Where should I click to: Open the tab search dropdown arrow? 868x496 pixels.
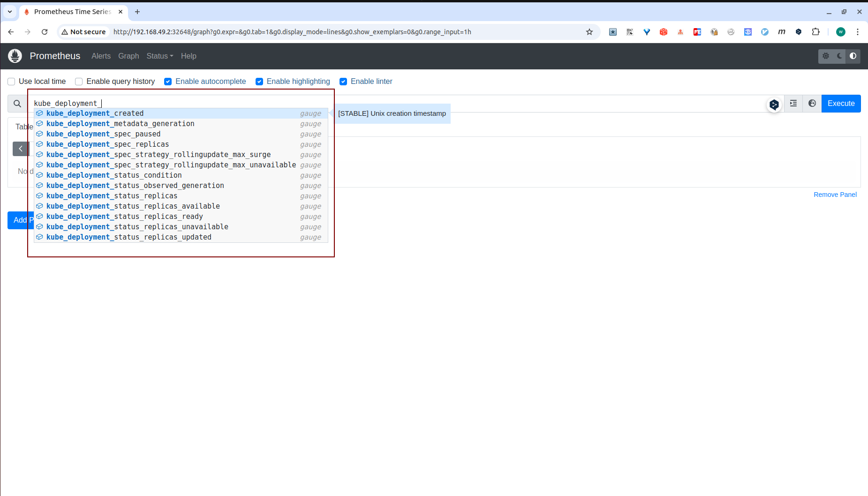[x=10, y=12]
